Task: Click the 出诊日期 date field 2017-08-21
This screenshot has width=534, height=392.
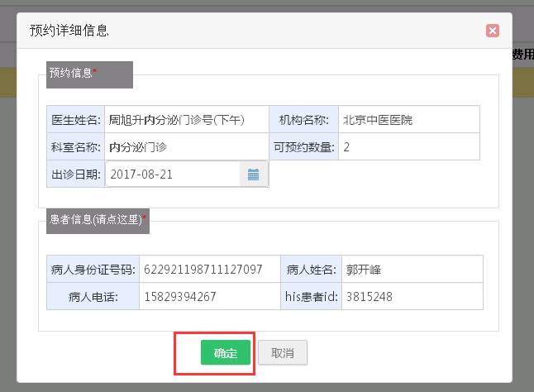Action: 172,174
